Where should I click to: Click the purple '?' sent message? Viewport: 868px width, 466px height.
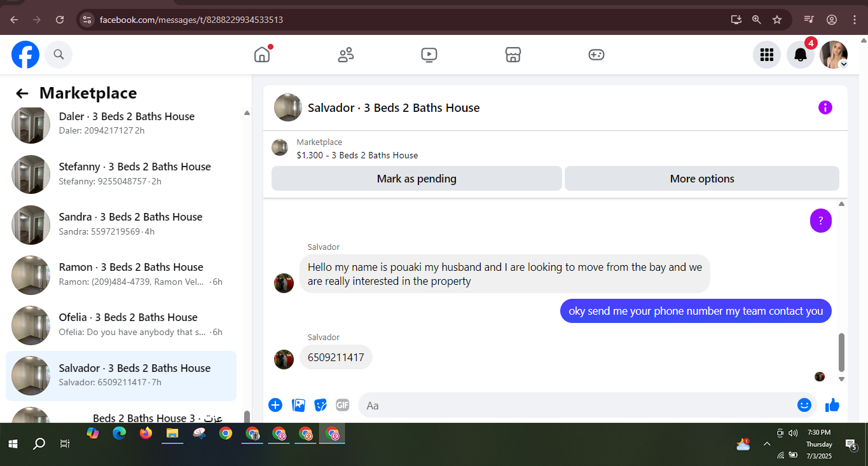click(821, 221)
